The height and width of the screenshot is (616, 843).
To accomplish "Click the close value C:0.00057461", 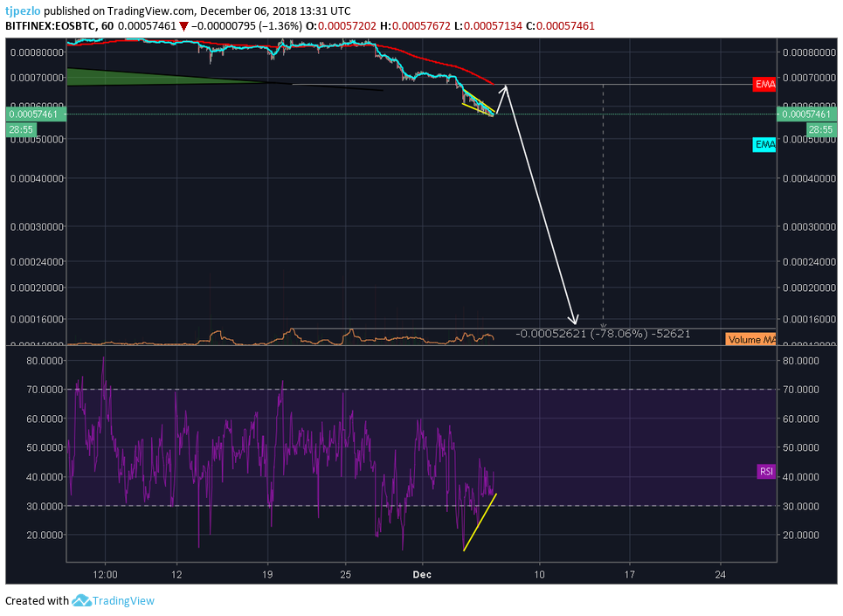I will coord(560,26).
